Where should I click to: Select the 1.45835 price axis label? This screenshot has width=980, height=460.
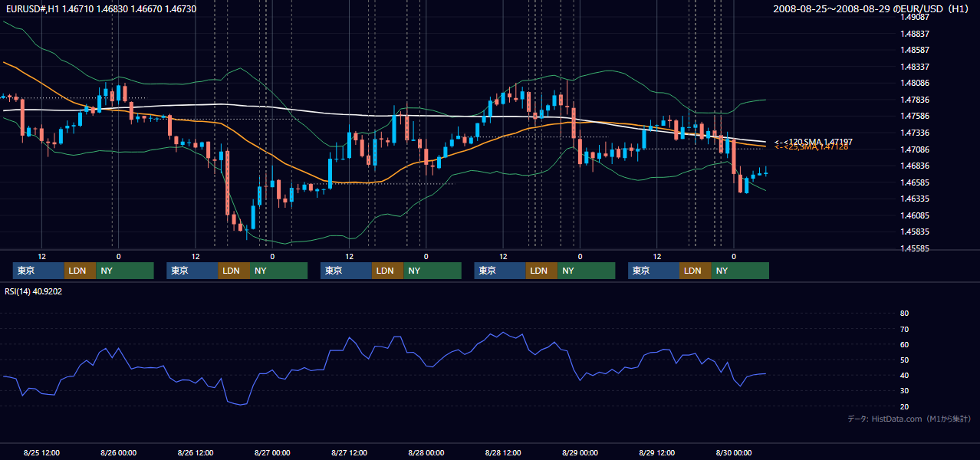(916, 232)
